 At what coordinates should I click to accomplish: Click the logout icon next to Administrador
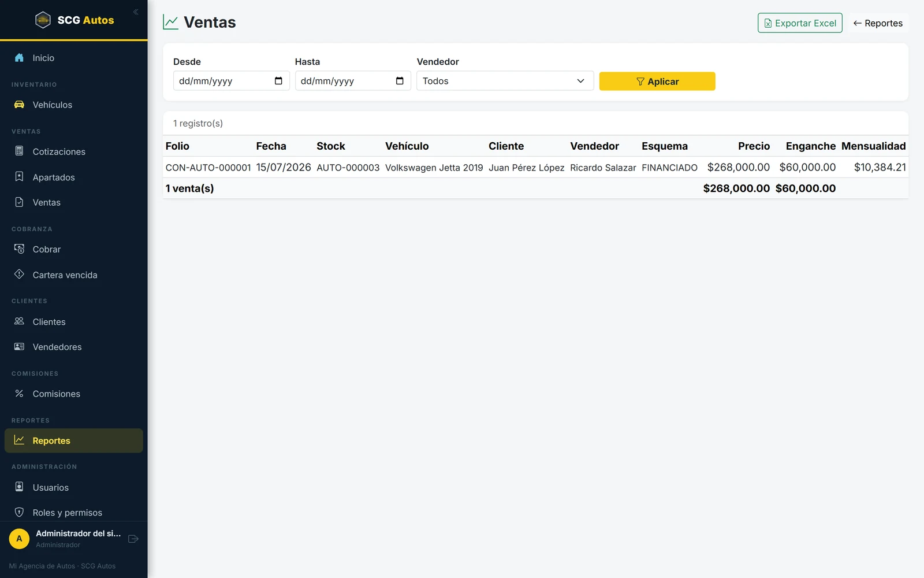point(133,539)
